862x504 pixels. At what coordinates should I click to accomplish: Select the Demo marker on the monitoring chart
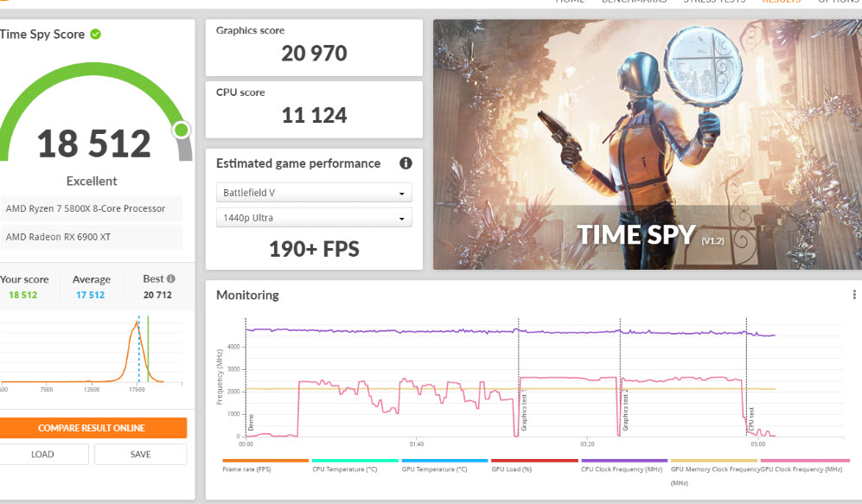[x=252, y=422]
